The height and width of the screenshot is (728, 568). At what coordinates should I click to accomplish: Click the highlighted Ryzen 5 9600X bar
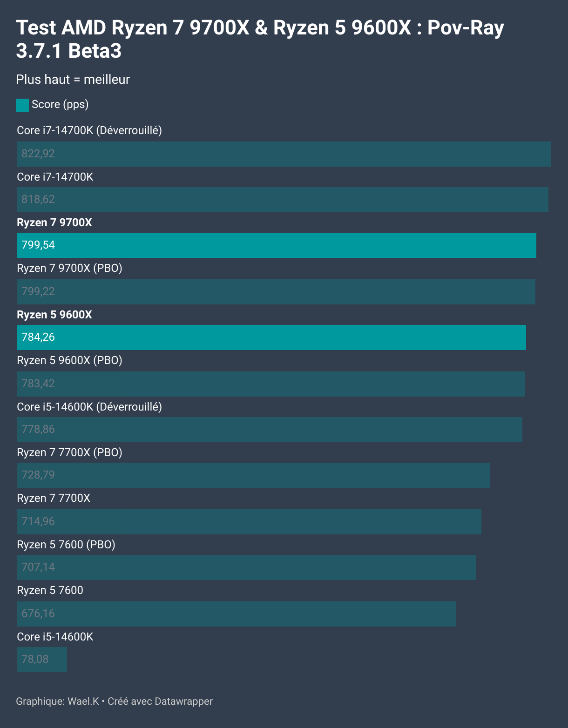(271, 337)
